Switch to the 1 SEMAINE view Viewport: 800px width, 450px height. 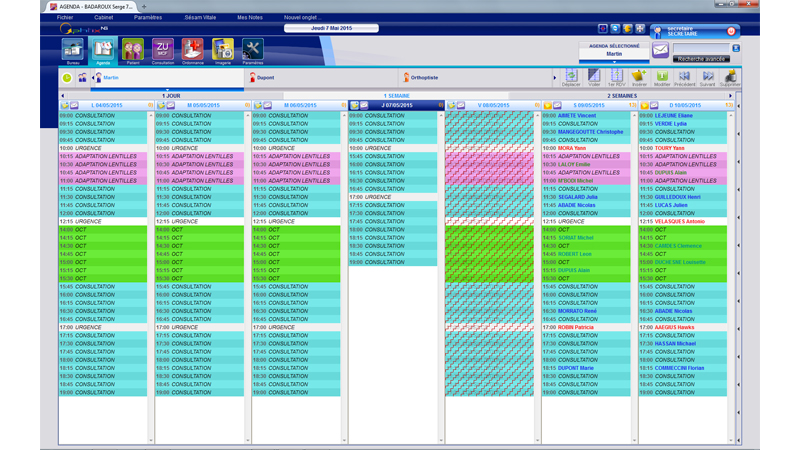click(396, 96)
